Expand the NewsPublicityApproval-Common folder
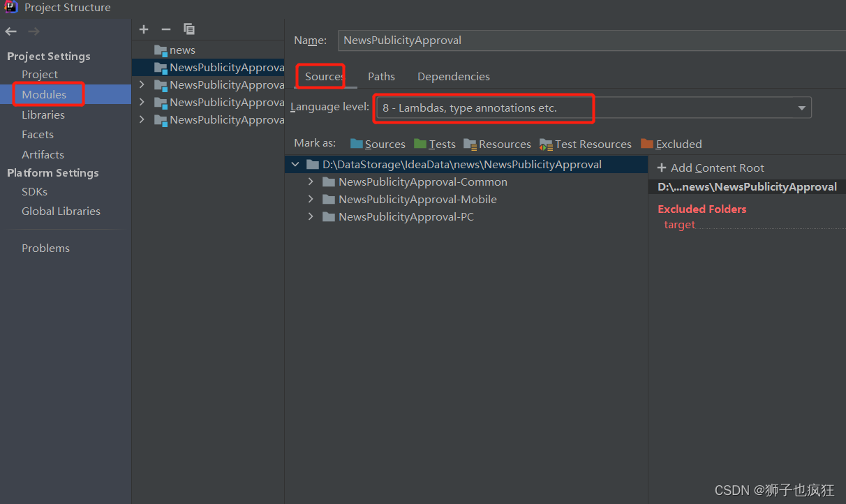Screen dimensions: 846x504 tap(311, 181)
